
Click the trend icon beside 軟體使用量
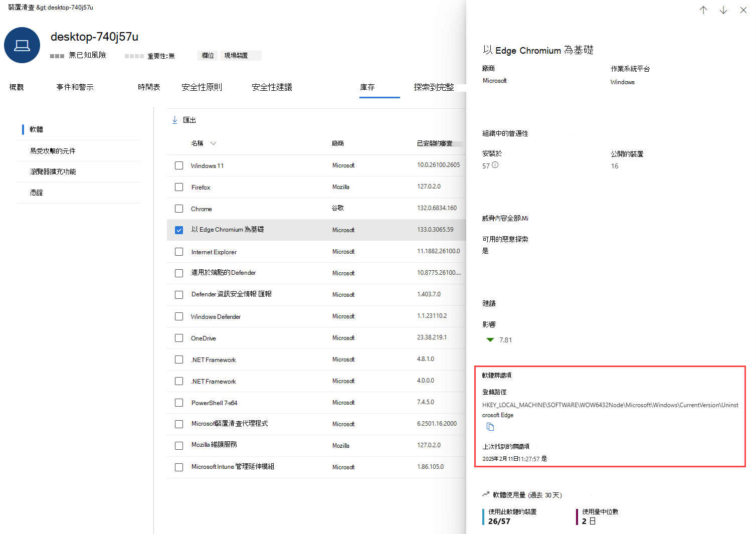coord(485,494)
